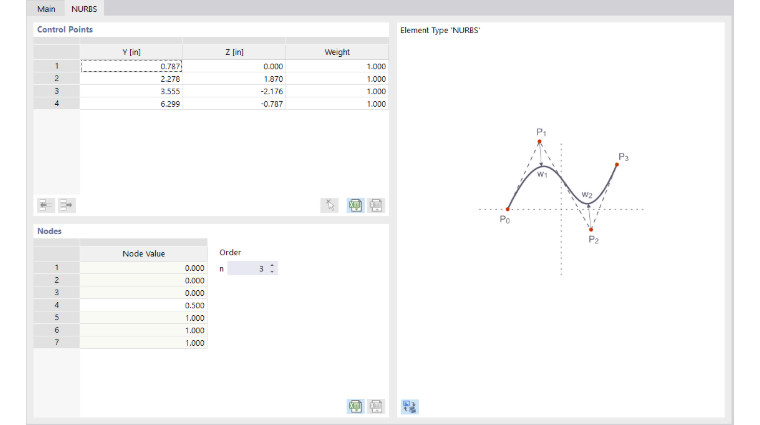Image resolution: width=760 pixels, height=425 pixels.
Task: Select Weight cell in control point row 2
Action: (x=337, y=79)
